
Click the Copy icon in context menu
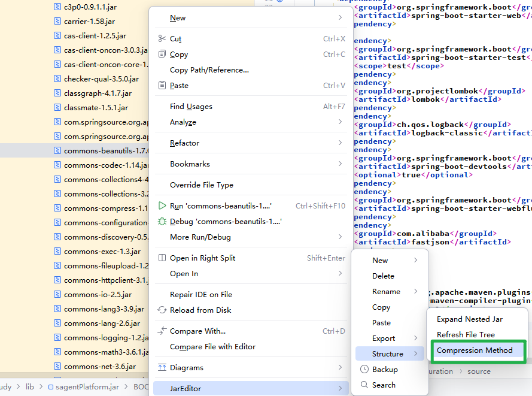[162, 55]
